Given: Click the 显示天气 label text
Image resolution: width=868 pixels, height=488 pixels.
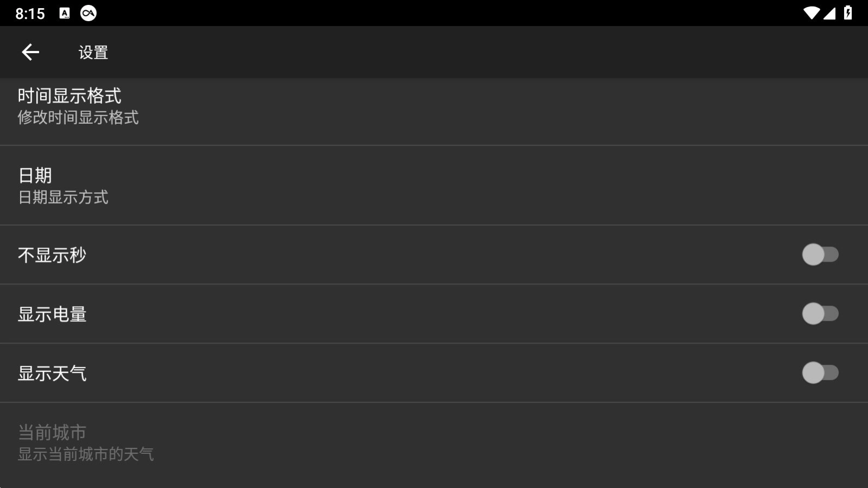Looking at the screenshot, I should [x=52, y=373].
